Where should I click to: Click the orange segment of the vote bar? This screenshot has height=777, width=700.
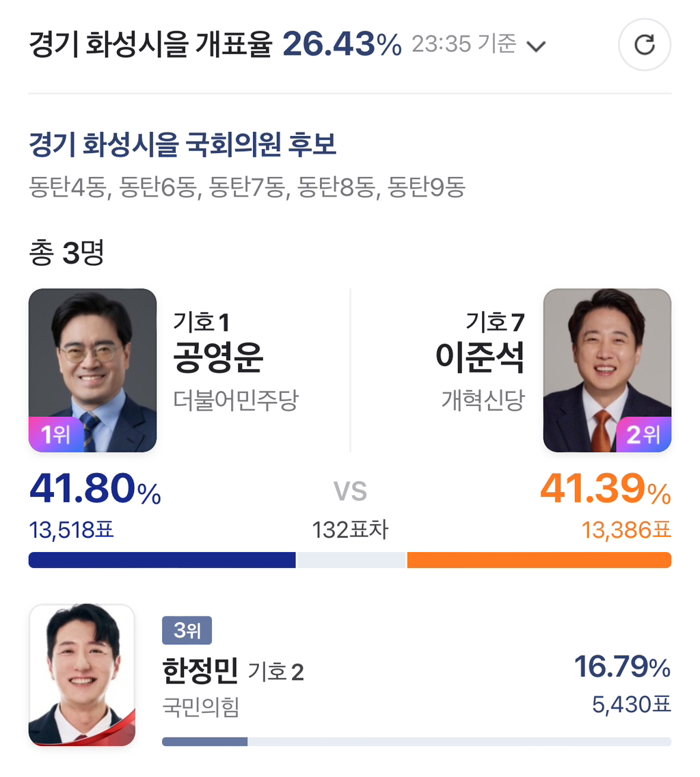click(539, 560)
